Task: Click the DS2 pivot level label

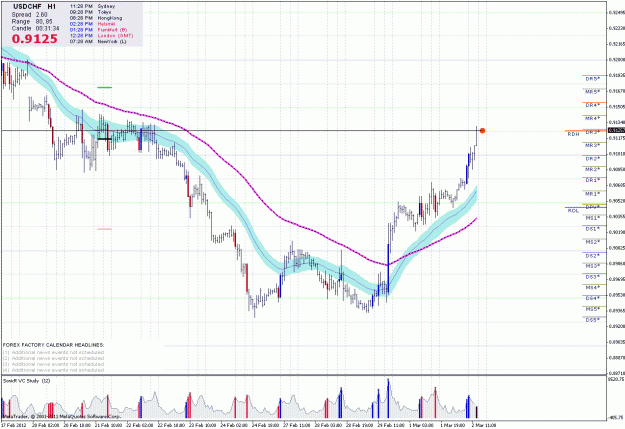Action: click(x=593, y=256)
